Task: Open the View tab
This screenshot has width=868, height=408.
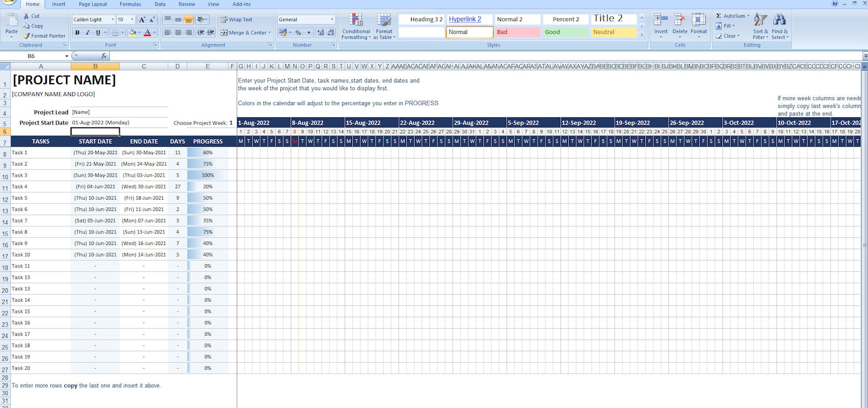Action: 213,4
